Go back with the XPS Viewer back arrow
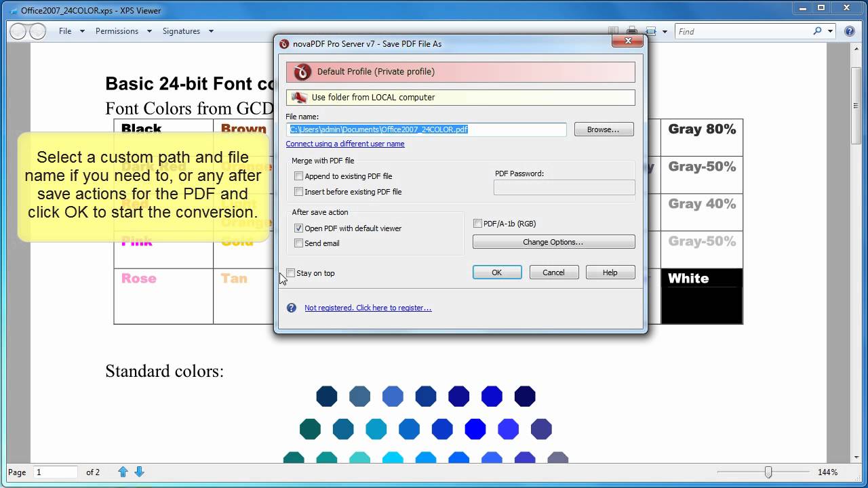868x488 pixels. [x=18, y=31]
